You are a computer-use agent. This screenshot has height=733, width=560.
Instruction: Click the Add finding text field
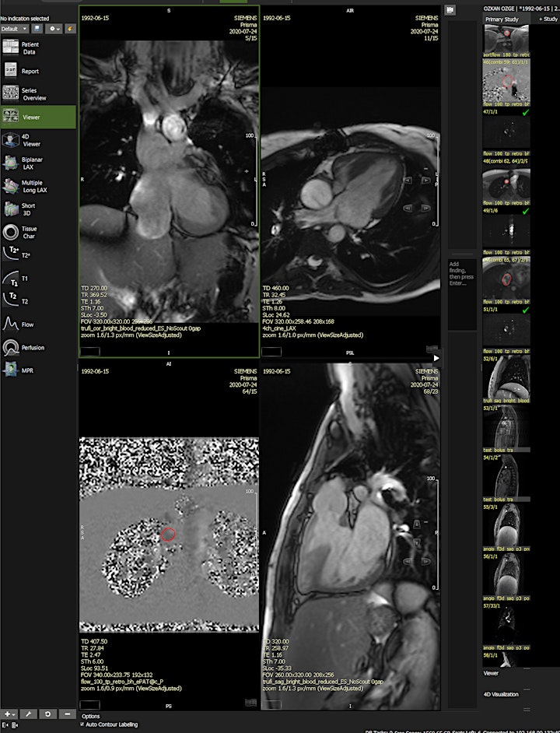(462, 294)
